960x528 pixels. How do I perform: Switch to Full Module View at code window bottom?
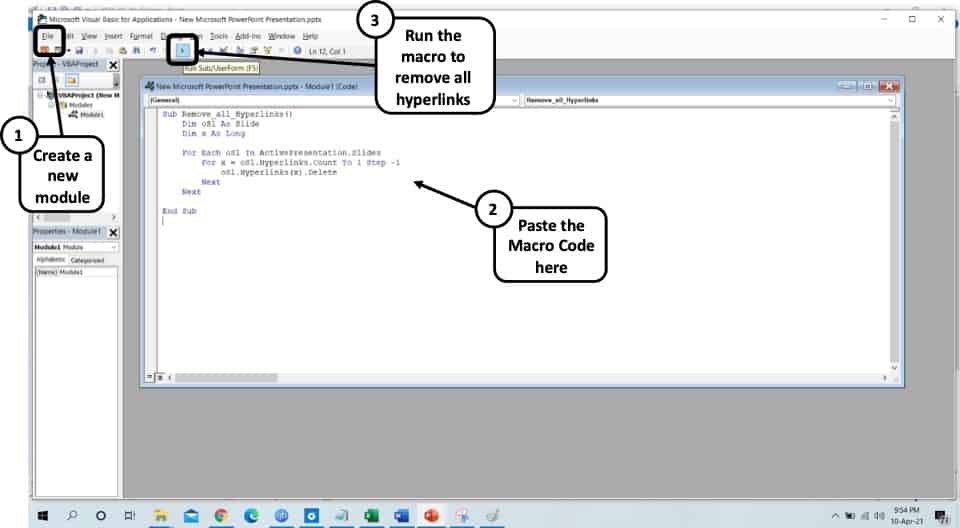[158, 378]
